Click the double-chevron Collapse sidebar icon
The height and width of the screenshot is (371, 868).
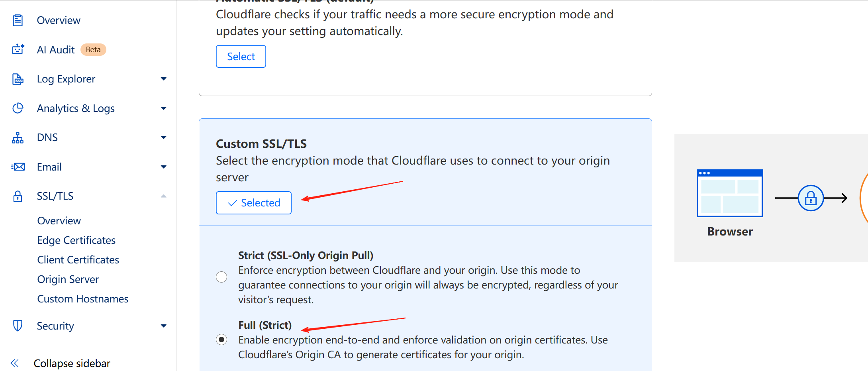15,363
